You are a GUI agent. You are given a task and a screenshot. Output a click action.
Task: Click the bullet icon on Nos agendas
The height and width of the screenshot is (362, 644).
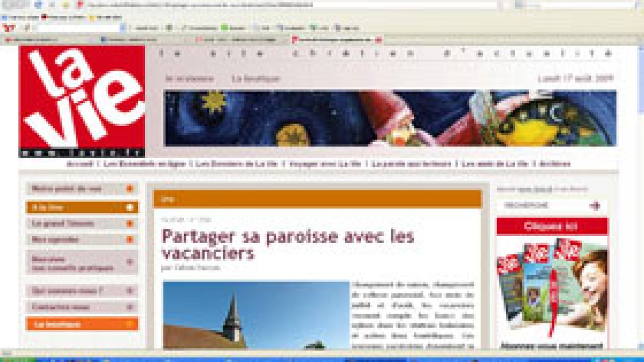(x=129, y=240)
